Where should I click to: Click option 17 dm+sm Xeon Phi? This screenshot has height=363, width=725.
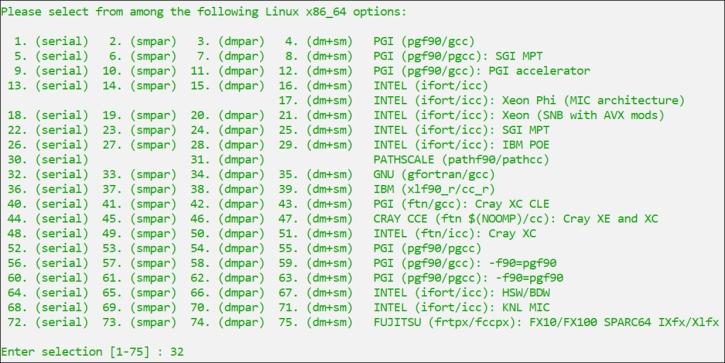[316, 100]
